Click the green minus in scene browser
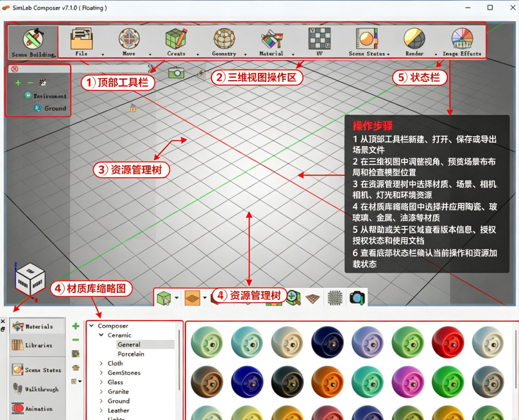 point(30,83)
